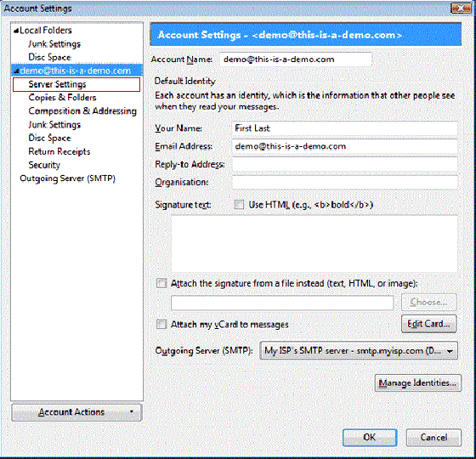The width and height of the screenshot is (476, 459).
Task: Select Outgoing Server (SMTP) in the tree
Action: [67, 178]
